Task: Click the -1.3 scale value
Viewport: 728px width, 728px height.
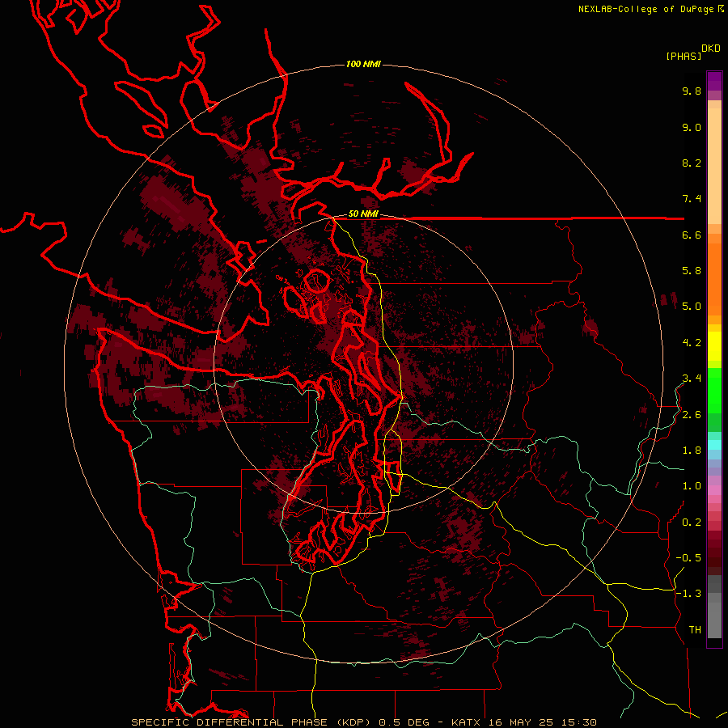Action: point(688,595)
